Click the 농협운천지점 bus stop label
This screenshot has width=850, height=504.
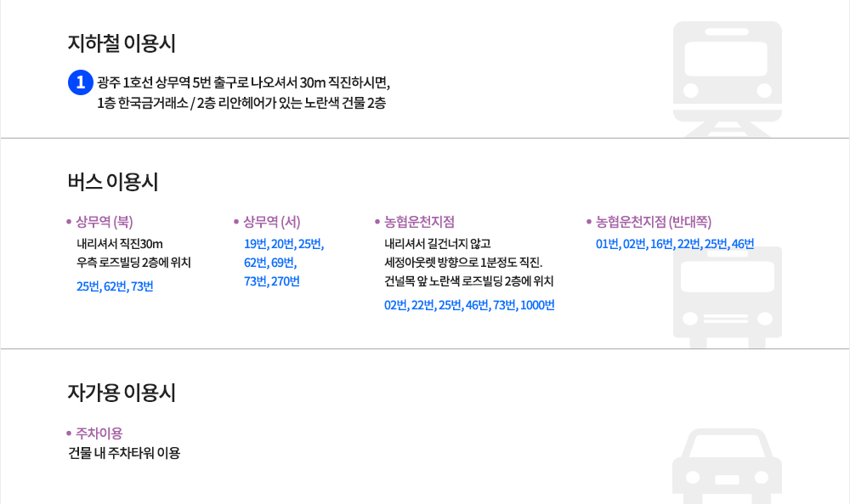(x=419, y=222)
